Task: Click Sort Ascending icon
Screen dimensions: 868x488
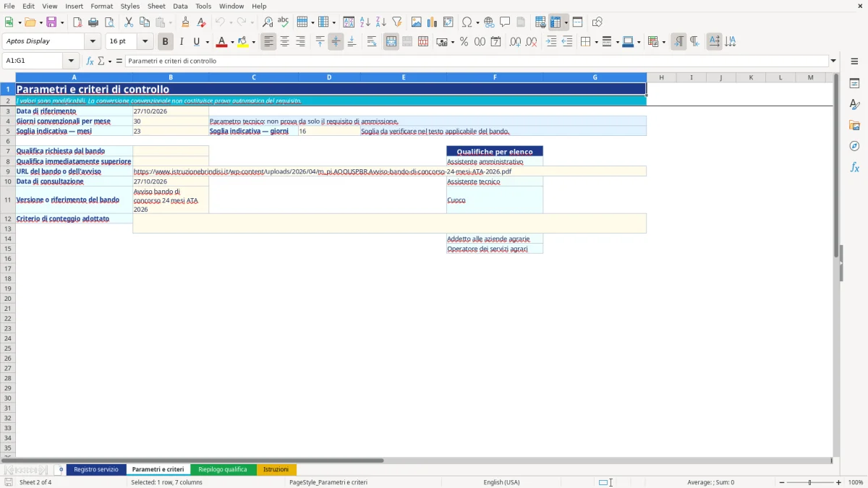Action: (x=365, y=22)
